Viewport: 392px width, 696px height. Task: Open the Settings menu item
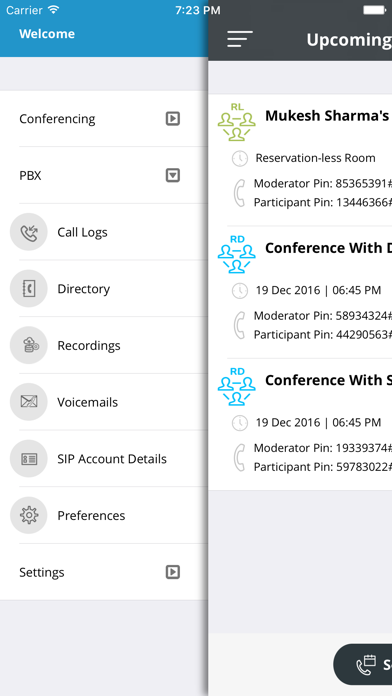point(104,572)
